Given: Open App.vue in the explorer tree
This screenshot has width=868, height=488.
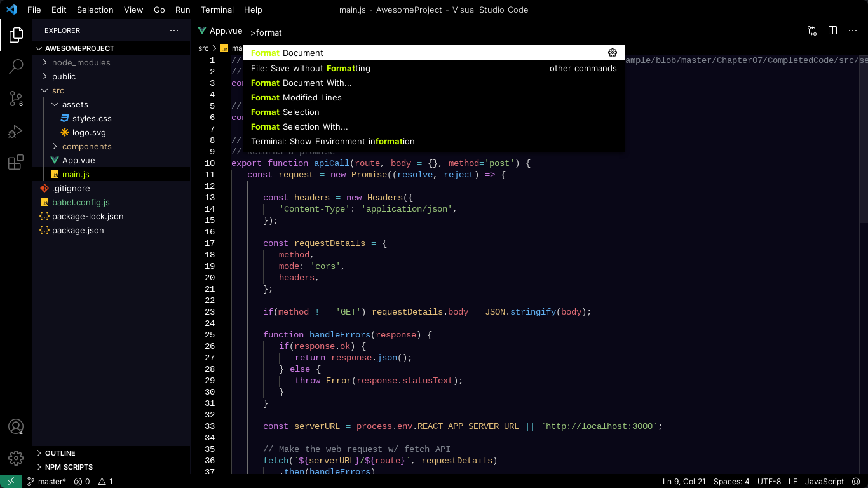Looking at the screenshot, I should pos(111,160).
